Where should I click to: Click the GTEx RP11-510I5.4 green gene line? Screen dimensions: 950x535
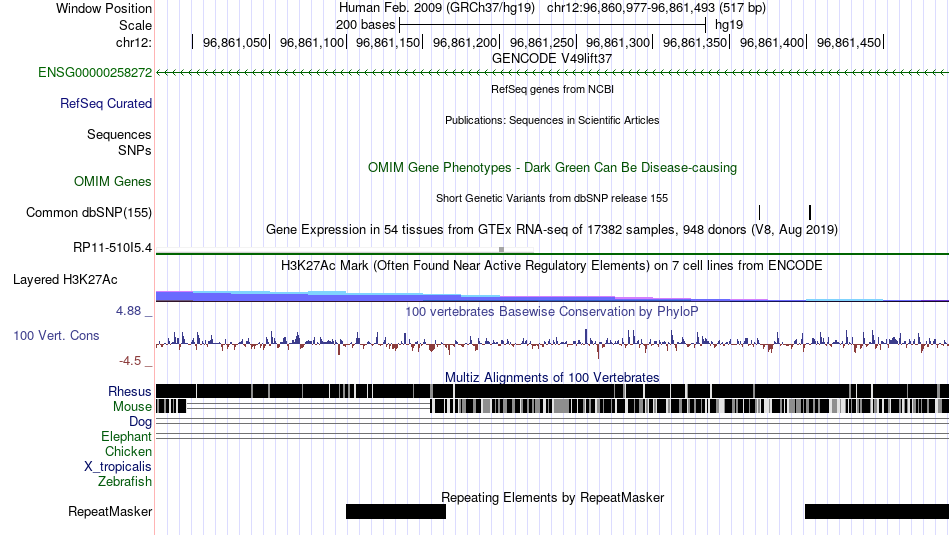click(x=552, y=253)
